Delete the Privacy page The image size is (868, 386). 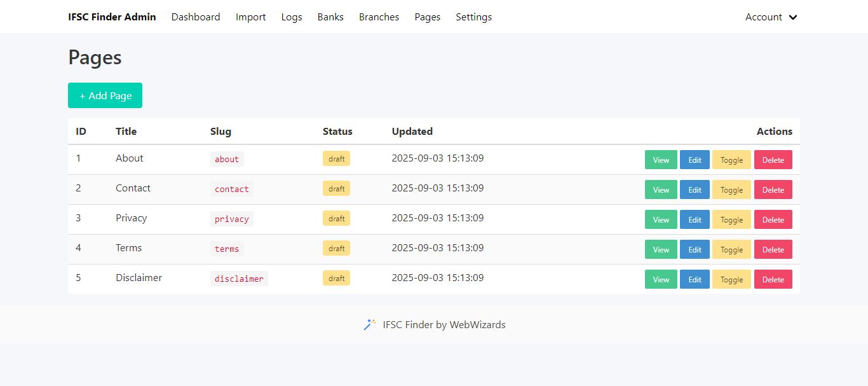click(x=773, y=219)
